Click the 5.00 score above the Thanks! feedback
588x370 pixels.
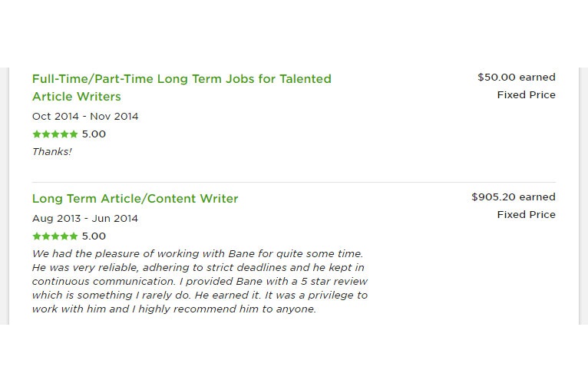94,134
